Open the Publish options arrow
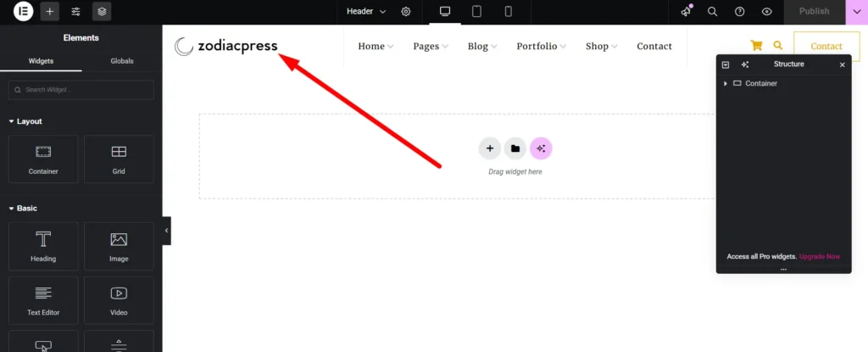The width and height of the screenshot is (868, 352). 856,12
